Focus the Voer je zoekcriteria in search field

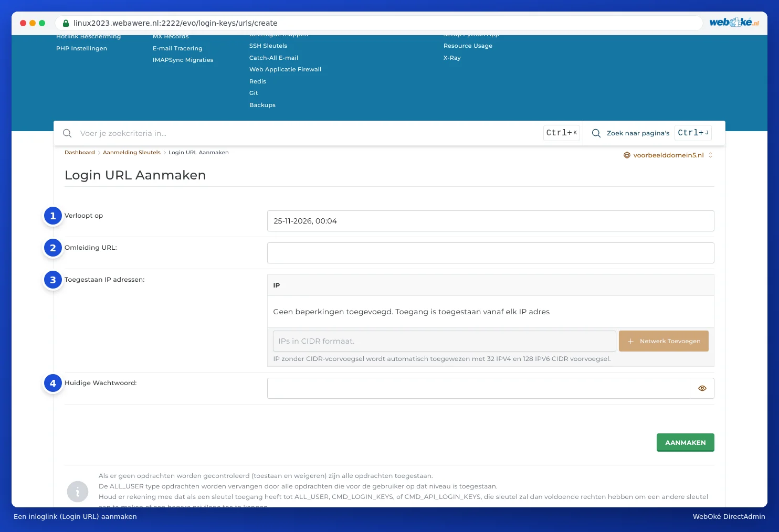tap(310, 133)
